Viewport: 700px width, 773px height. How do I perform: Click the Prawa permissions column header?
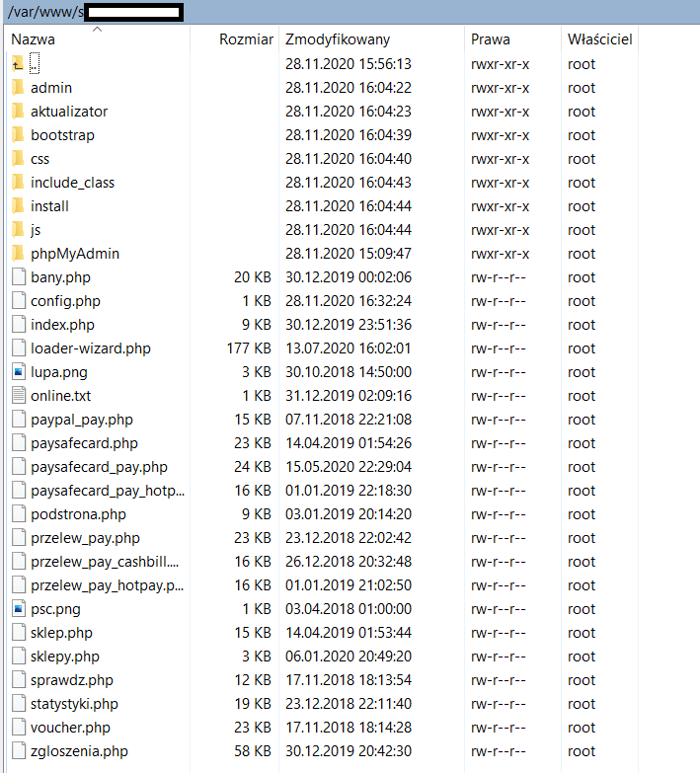(491, 39)
